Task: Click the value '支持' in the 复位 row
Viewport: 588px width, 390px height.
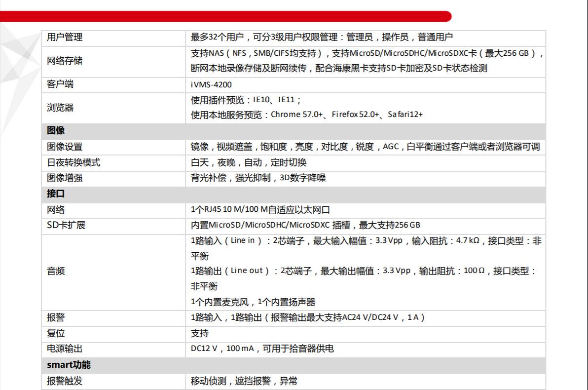Action: (x=200, y=333)
